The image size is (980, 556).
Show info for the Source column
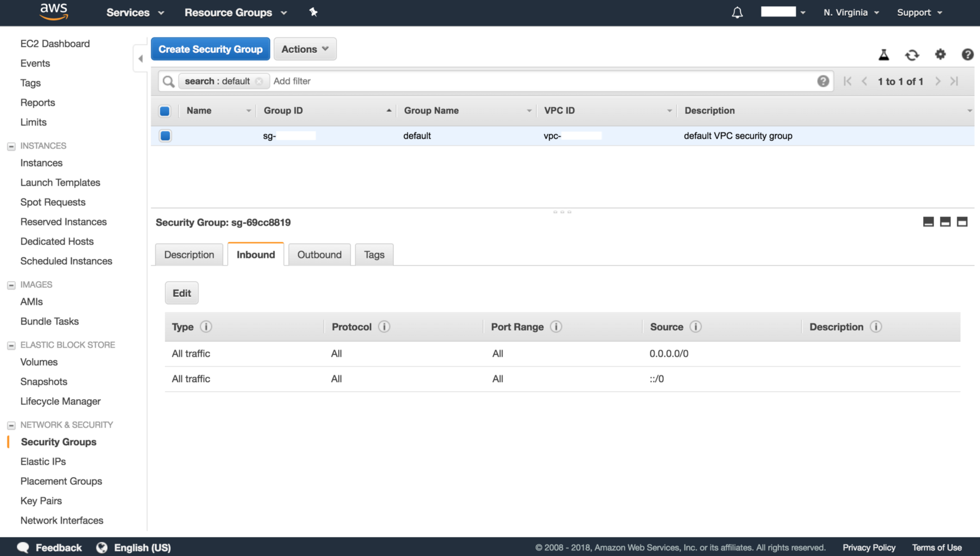click(x=696, y=326)
